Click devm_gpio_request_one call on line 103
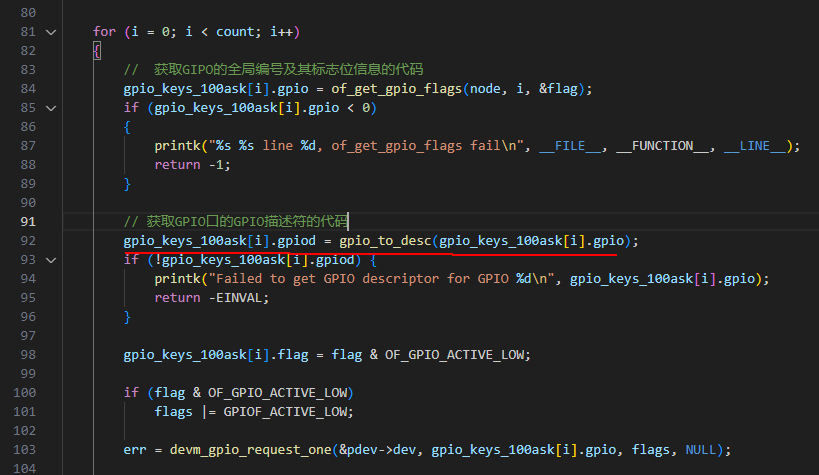 point(251,450)
